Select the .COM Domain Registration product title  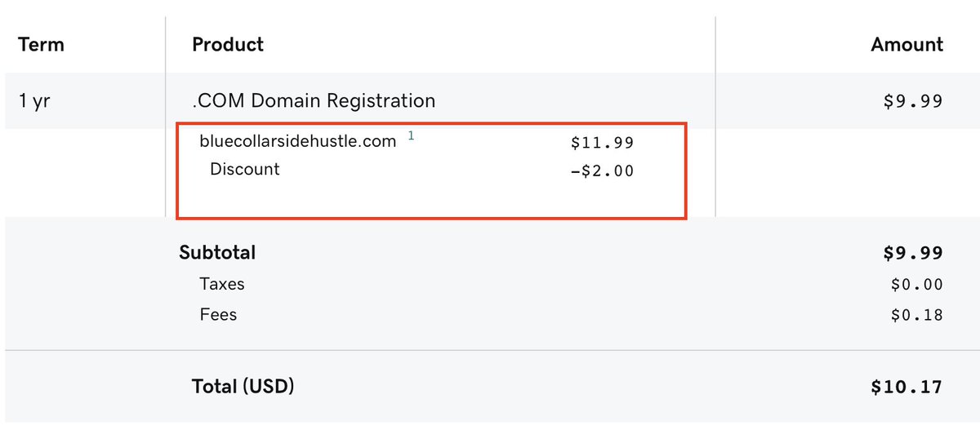pyautogui.click(x=314, y=101)
